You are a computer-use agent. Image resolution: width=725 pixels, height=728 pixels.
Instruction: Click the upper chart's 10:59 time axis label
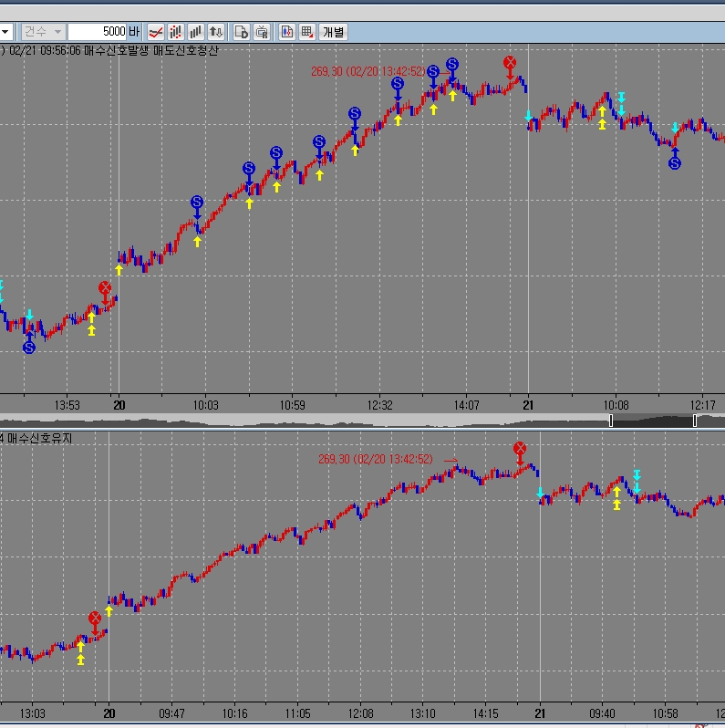coord(293,405)
